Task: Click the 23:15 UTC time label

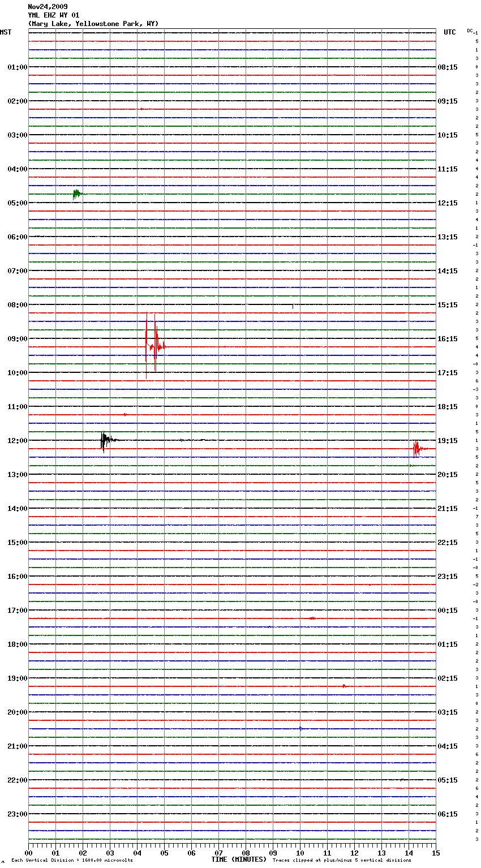Action: pos(448,577)
